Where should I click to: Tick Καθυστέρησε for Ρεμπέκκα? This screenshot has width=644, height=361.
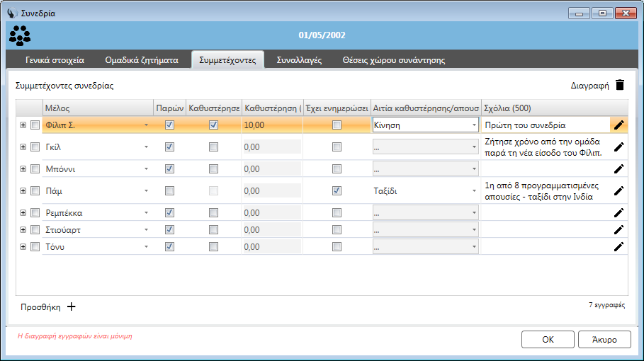(x=213, y=212)
